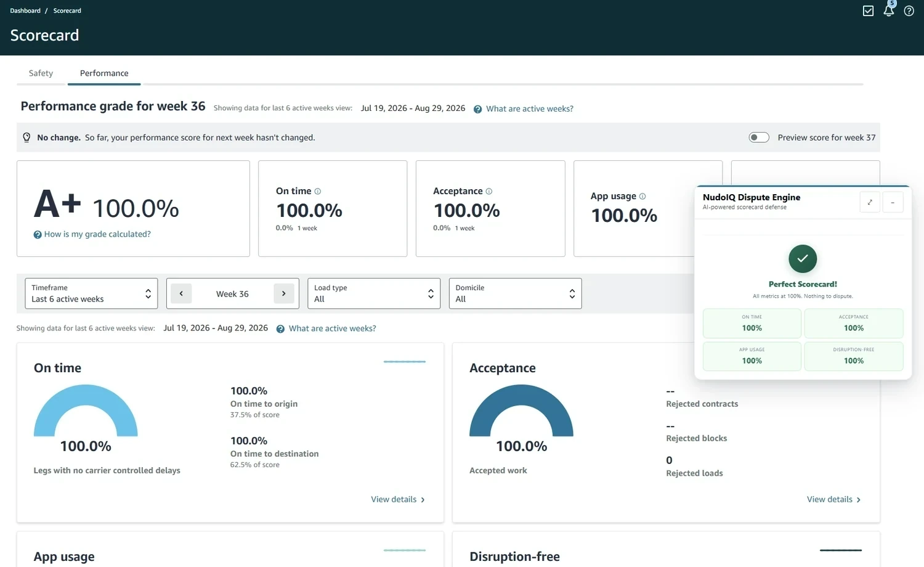Screen dimensions: 924x567
Task: Click the On time 100.0% summary card
Action: click(x=333, y=208)
